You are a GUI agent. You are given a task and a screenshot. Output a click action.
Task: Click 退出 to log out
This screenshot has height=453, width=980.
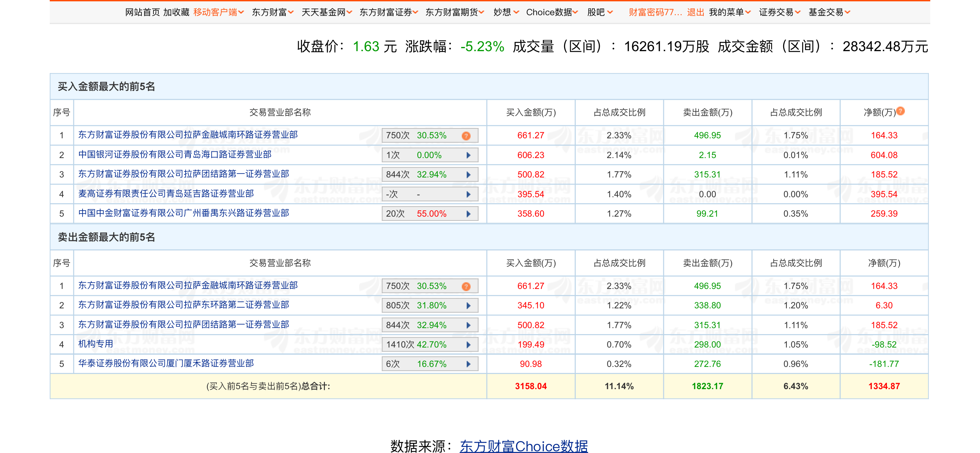(x=695, y=12)
